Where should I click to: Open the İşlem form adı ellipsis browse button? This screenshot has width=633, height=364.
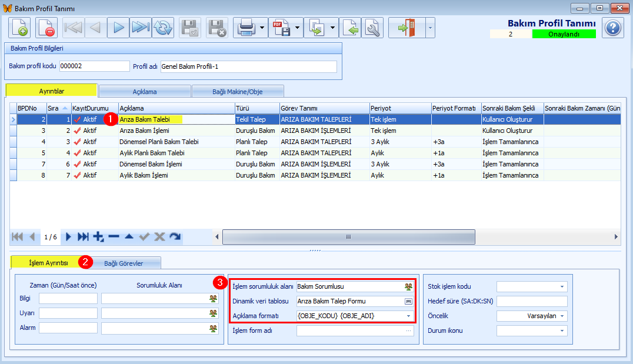tap(408, 331)
